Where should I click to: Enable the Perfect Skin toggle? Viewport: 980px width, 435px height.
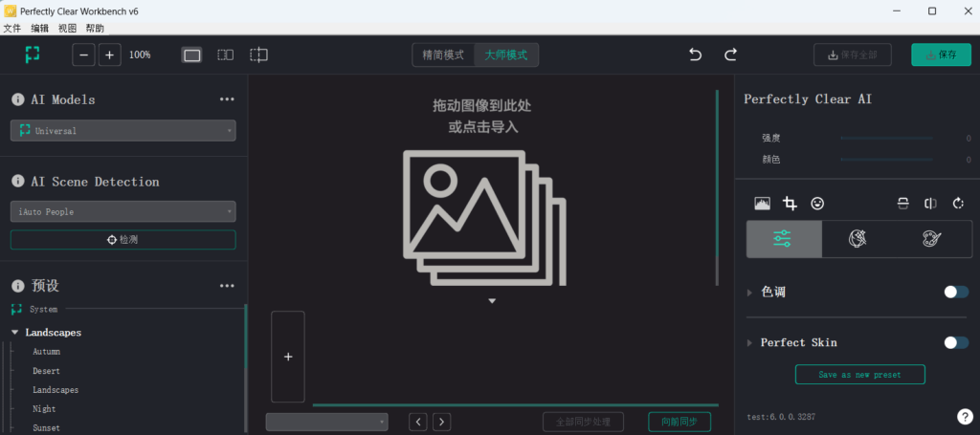pos(956,342)
